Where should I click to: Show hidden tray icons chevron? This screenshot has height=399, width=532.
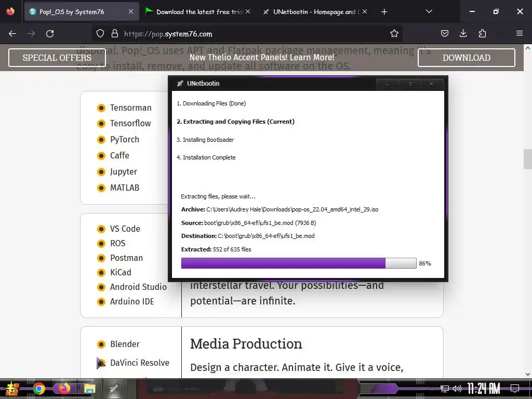tap(432, 389)
